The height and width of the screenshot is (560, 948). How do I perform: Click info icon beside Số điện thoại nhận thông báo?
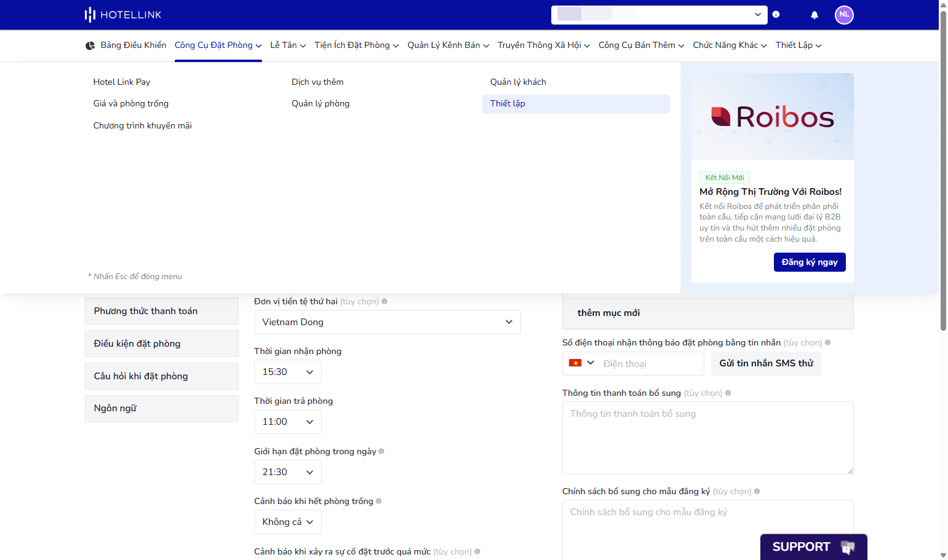pos(827,342)
